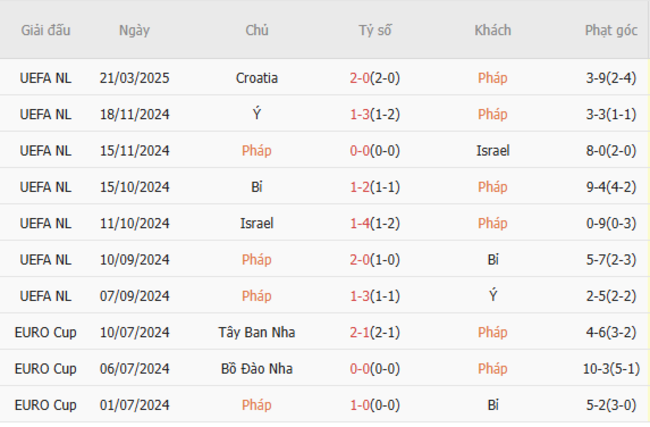Click the "Giải đấu" column header
The height and width of the screenshot is (427, 650).
pyautogui.click(x=46, y=30)
